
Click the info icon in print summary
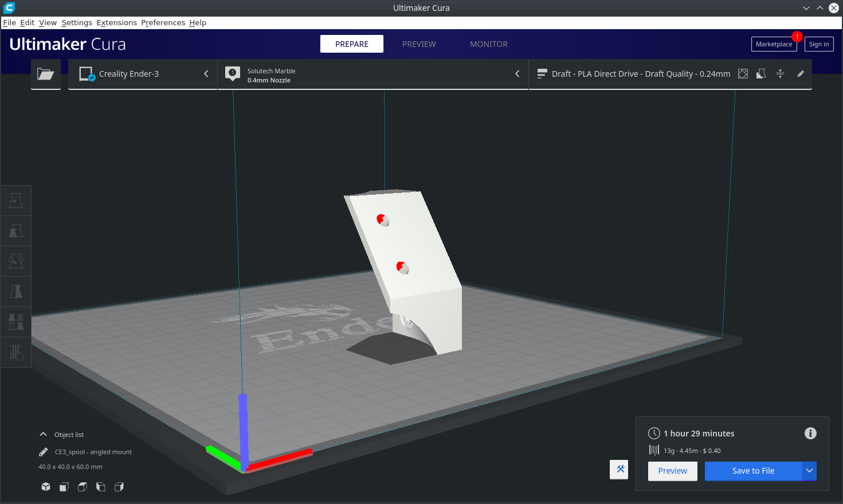[810, 434]
